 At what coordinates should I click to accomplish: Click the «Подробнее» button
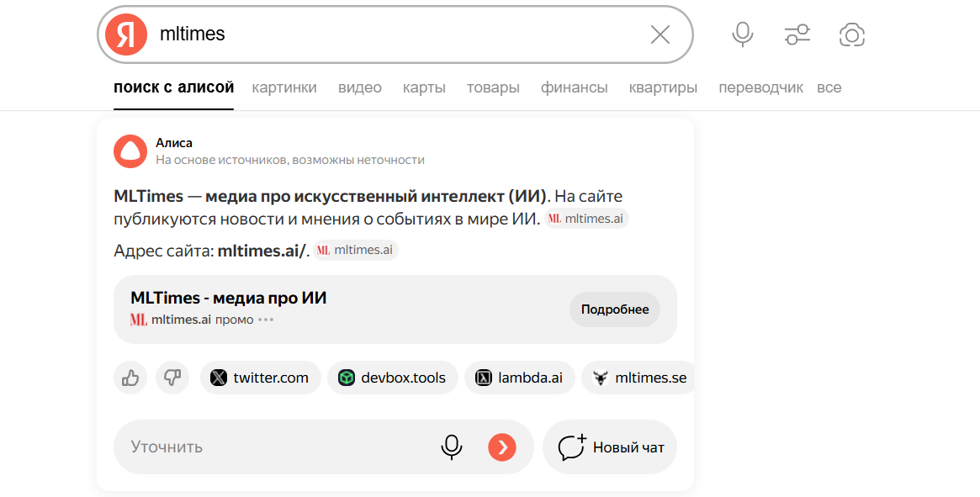click(x=615, y=309)
